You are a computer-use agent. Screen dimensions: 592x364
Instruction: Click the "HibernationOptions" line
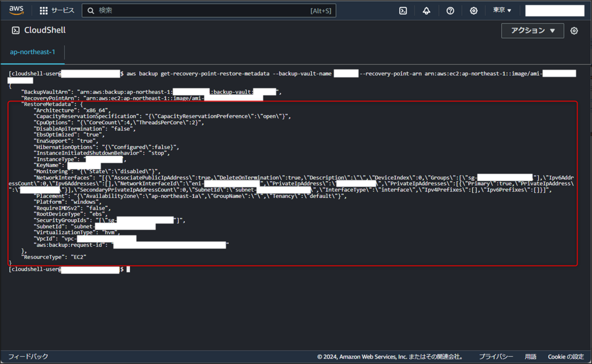coord(106,147)
